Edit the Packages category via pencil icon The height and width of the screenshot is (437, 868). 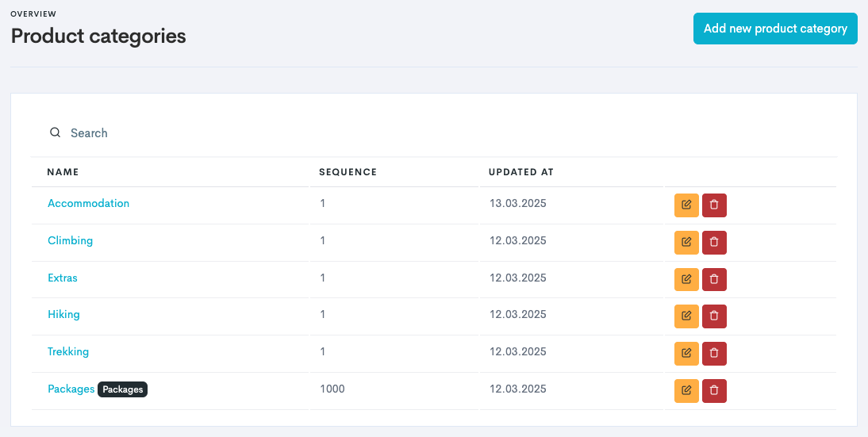pos(686,390)
